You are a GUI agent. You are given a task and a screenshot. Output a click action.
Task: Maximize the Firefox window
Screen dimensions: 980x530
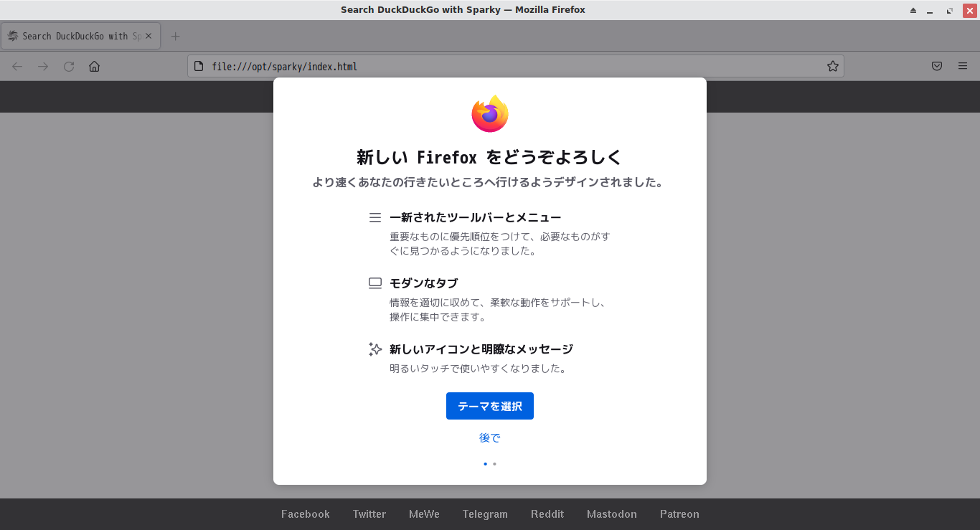tap(950, 10)
